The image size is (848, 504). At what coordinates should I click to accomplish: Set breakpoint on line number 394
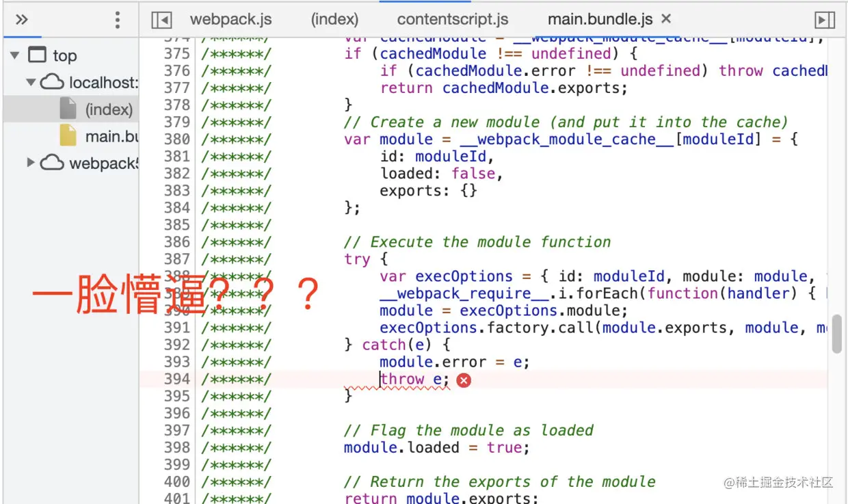coord(177,379)
